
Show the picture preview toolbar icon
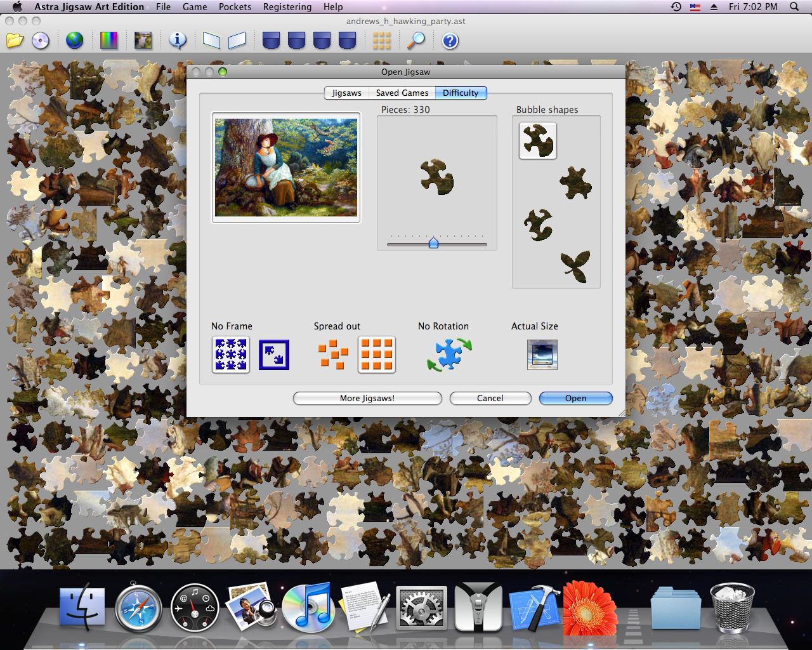[x=143, y=41]
